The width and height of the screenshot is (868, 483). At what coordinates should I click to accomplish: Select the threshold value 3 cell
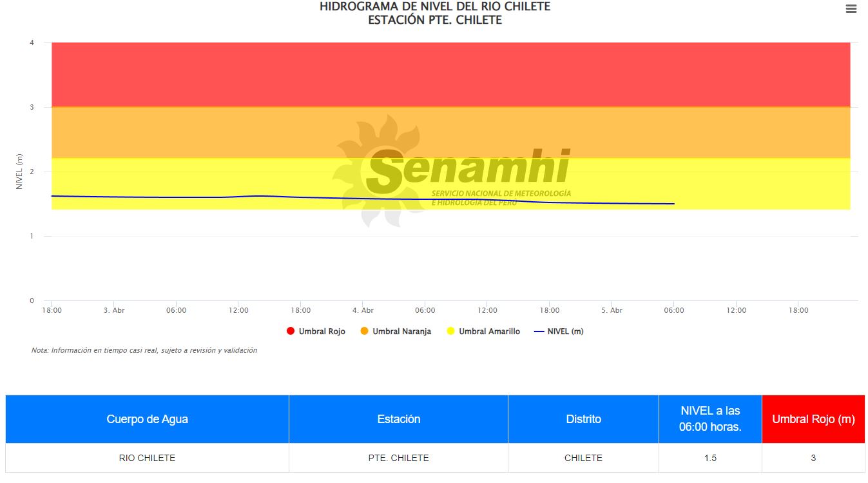(813, 458)
